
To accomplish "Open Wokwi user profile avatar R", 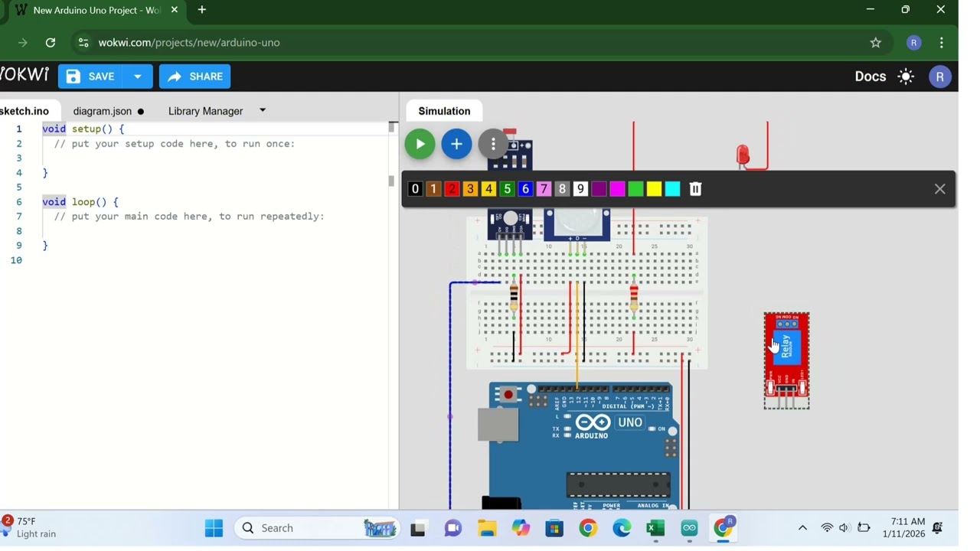I will 939,77.
